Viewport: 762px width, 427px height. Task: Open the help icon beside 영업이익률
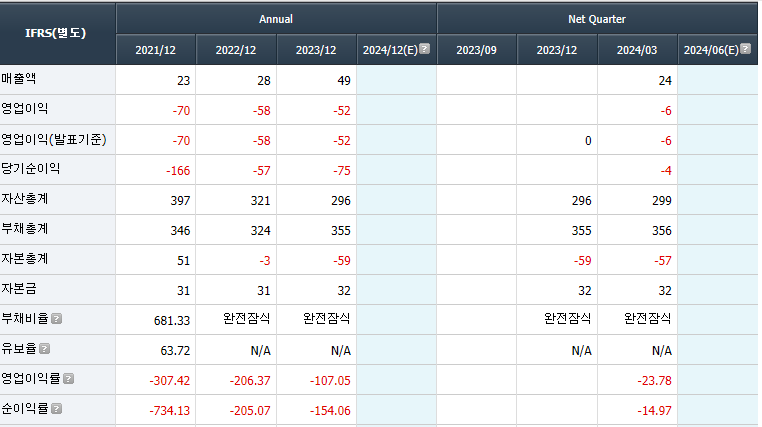coord(69,379)
